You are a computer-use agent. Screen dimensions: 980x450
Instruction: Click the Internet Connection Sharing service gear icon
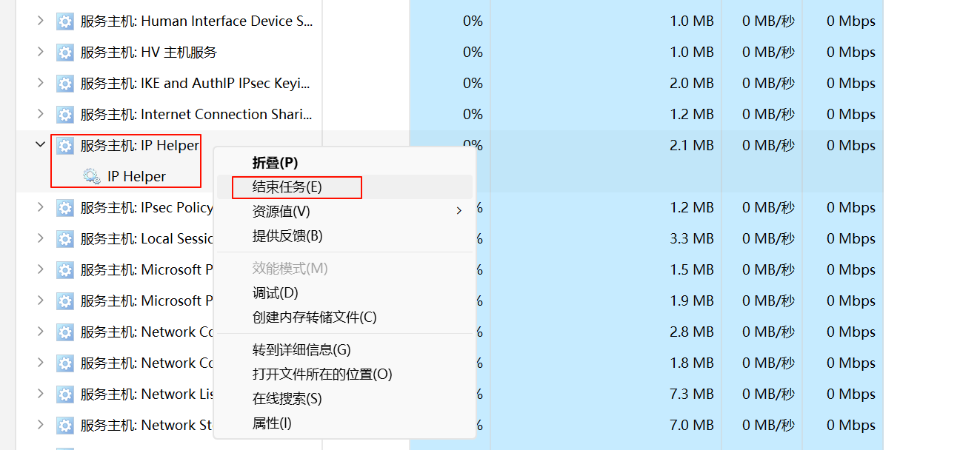[x=65, y=114]
